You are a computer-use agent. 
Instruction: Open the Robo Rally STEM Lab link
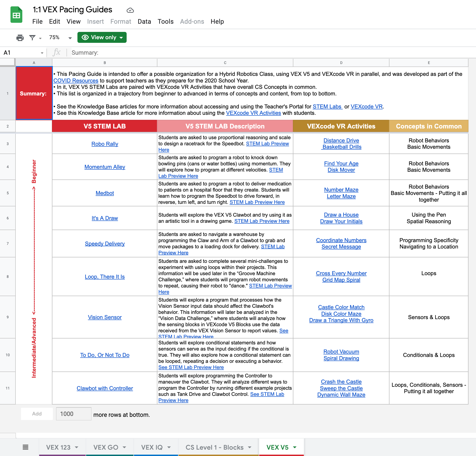point(105,144)
